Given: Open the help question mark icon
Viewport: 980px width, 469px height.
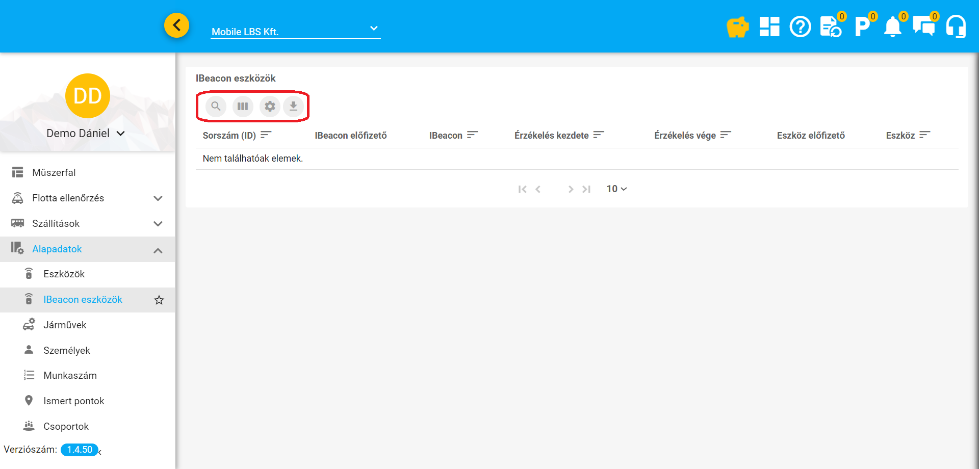Looking at the screenshot, I should click(800, 27).
